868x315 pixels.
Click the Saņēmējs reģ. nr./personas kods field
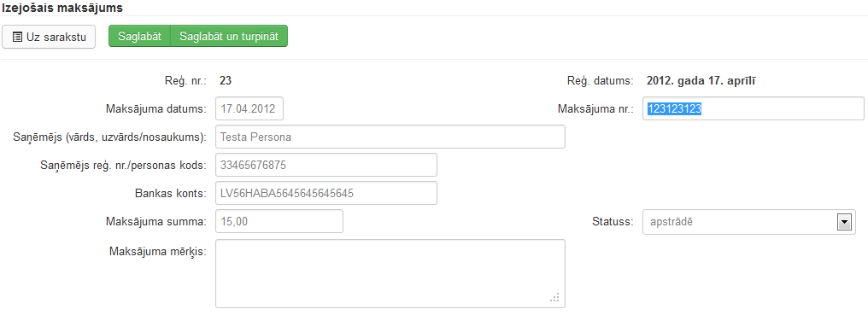[326, 165]
